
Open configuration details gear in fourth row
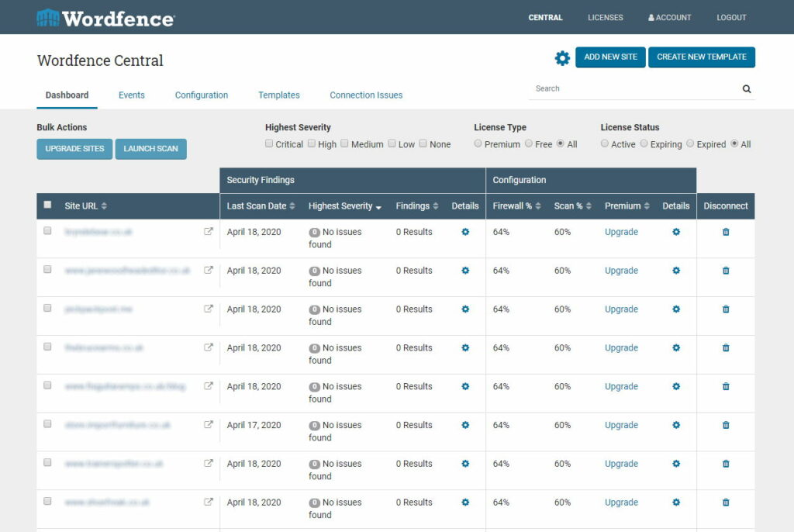pos(676,347)
